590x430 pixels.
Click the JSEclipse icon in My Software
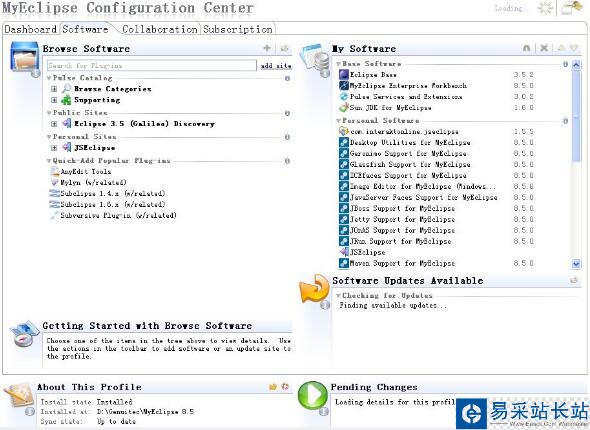(344, 252)
